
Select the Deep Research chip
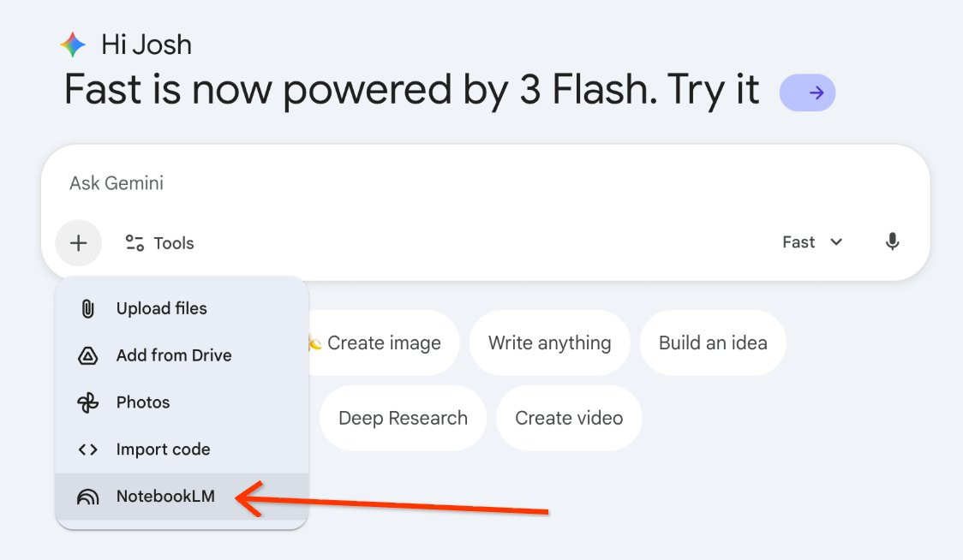(403, 418)
